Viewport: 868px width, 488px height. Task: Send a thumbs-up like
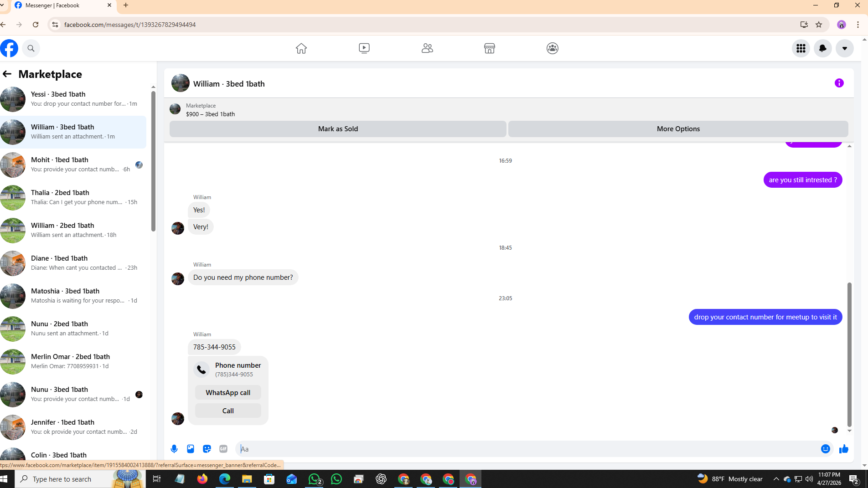tap(844, 449)
